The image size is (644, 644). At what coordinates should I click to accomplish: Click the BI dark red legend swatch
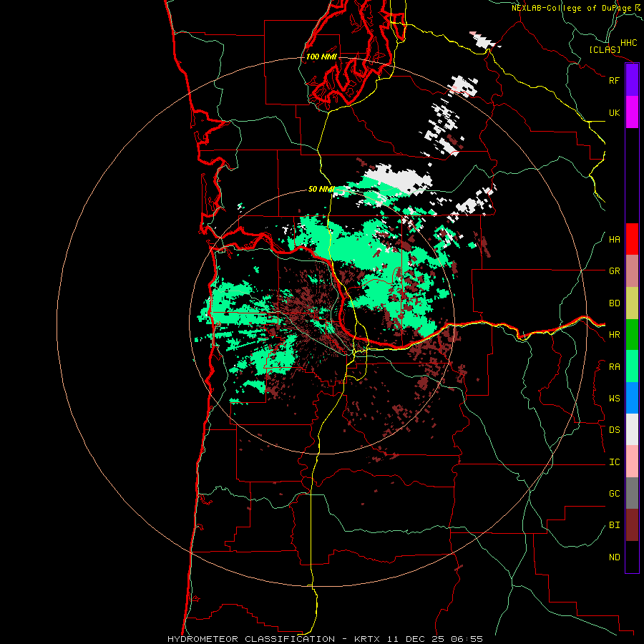[632, 525]
